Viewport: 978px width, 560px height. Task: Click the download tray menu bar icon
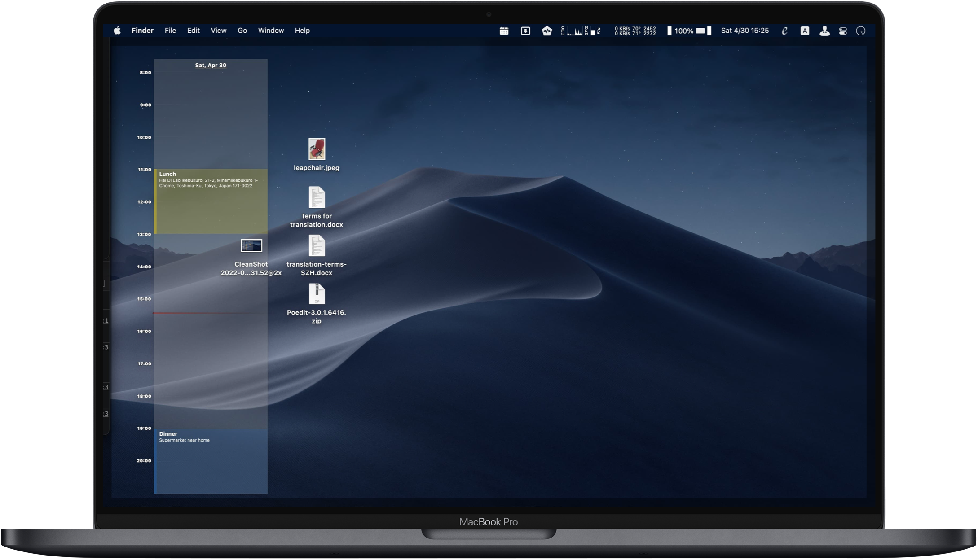(525, 31)
